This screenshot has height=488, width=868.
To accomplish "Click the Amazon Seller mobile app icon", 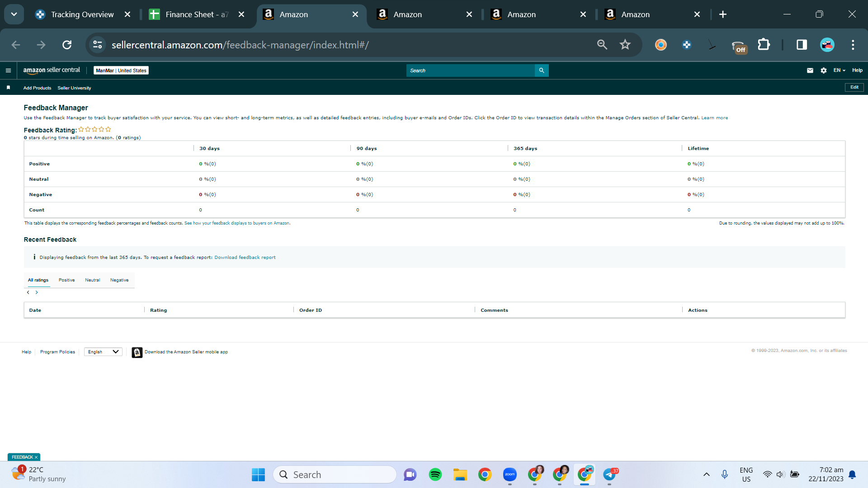I will (x=137, y=352).
